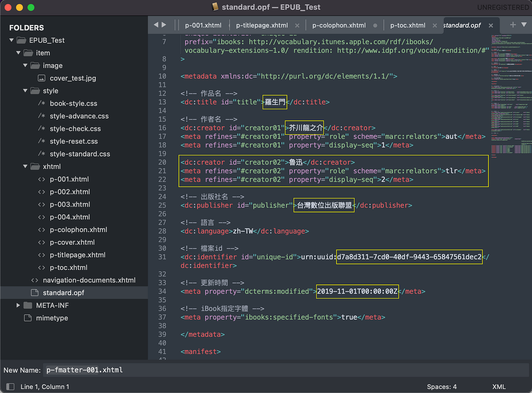Change syntax via XML selector
Screen dimensions: 532x393
click(499, 387)
